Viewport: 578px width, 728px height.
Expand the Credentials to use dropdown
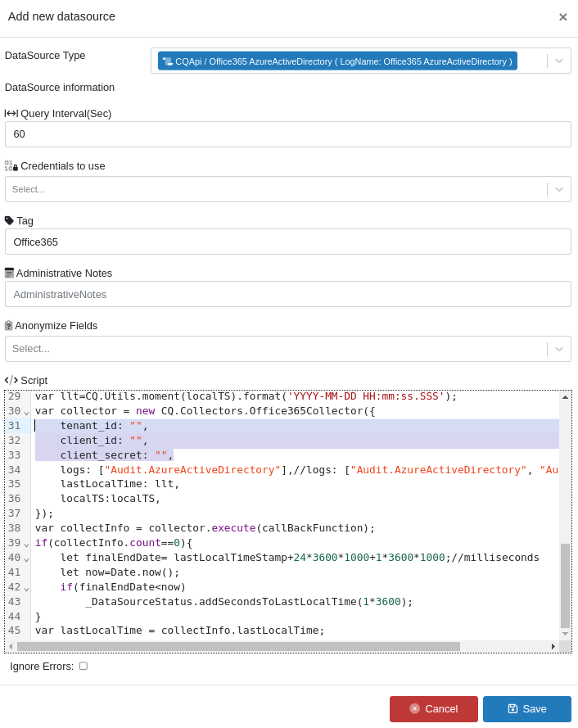tap(559, 189)
